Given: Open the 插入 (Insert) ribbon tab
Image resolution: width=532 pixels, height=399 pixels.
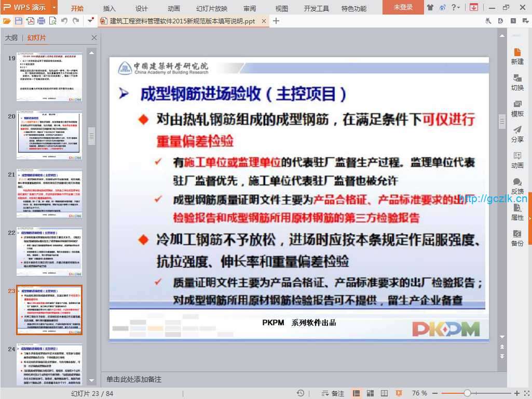Looking at the screenshot, I should [x=110, y=8].
